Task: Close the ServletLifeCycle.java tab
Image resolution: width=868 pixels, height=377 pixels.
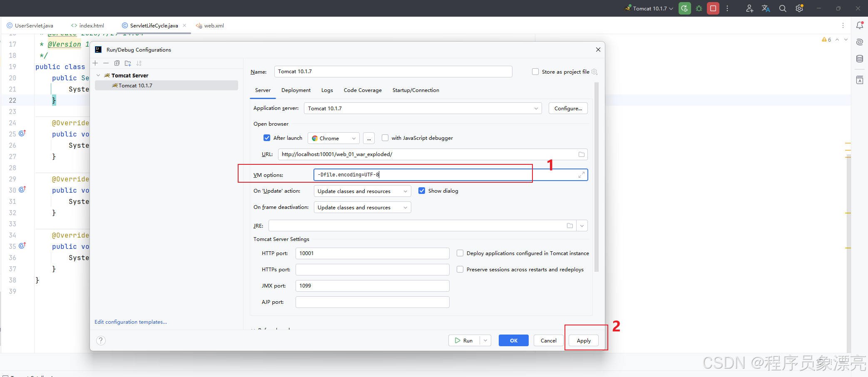Action: click(x=184, y=25)
